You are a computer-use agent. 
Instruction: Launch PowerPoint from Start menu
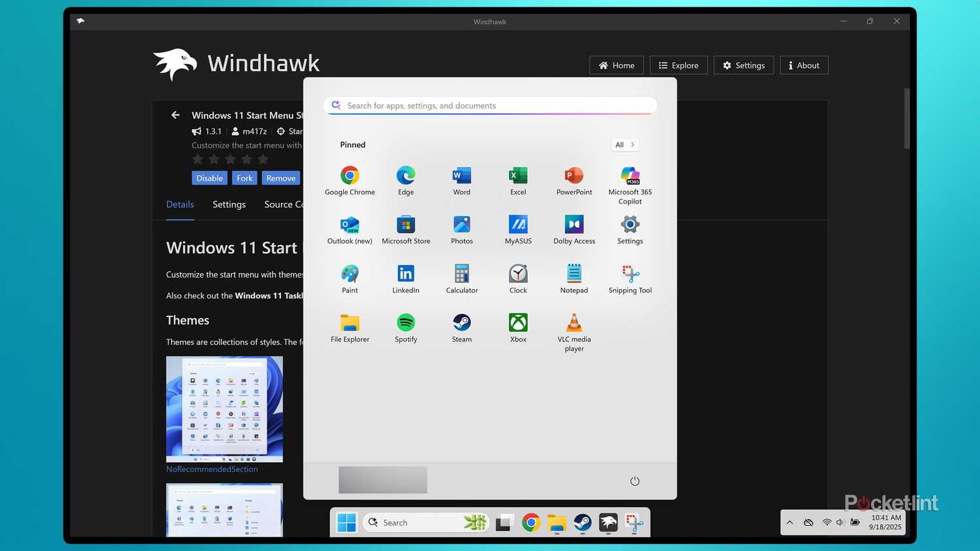574,181
